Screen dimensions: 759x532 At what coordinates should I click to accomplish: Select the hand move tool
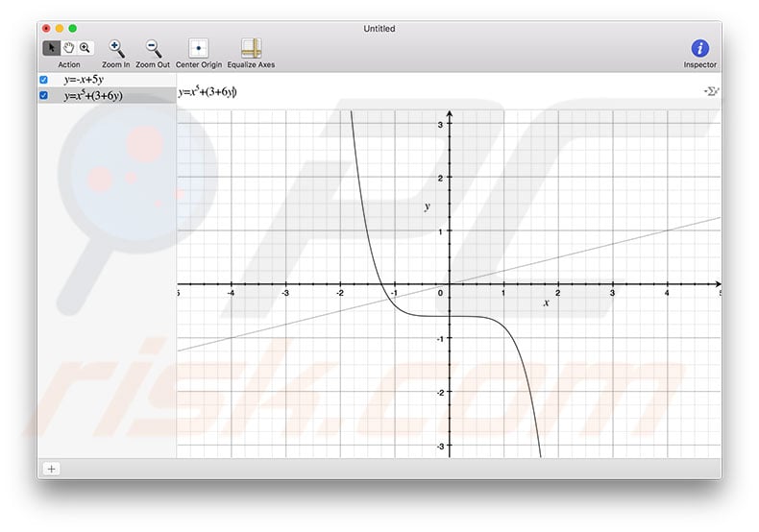click(68, 48)
